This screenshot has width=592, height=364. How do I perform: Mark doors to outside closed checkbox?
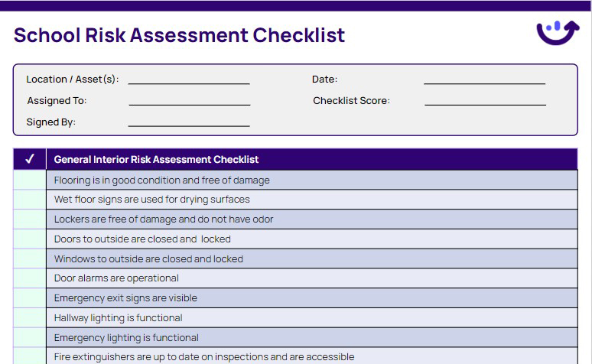click(30, 239)
